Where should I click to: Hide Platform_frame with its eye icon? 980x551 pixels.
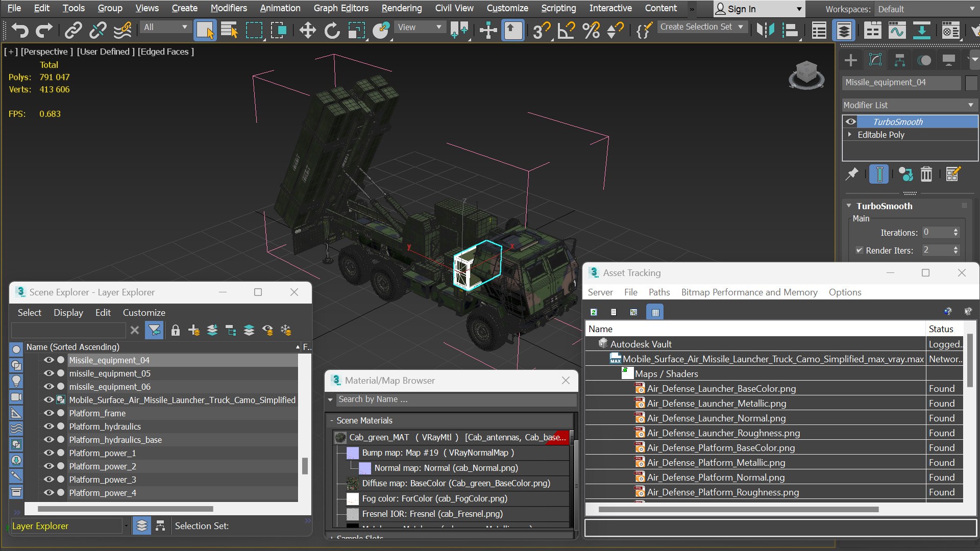click(x=48, y=413)
